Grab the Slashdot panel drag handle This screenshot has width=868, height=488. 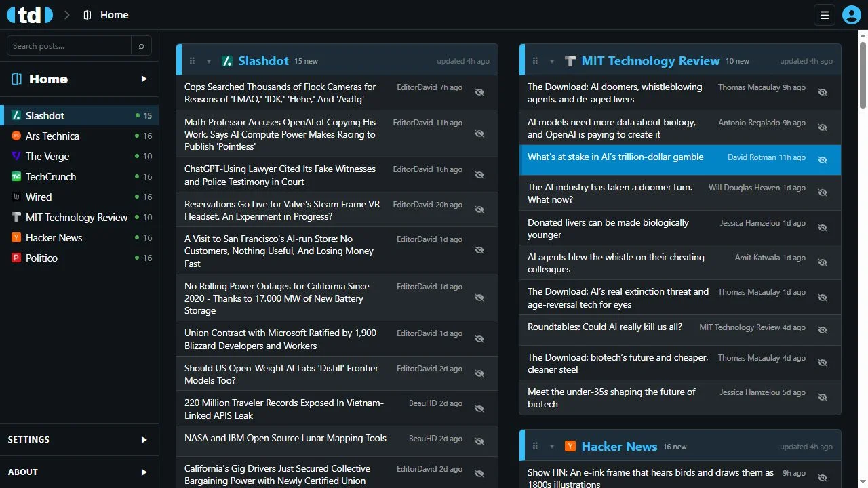point(192,61)
